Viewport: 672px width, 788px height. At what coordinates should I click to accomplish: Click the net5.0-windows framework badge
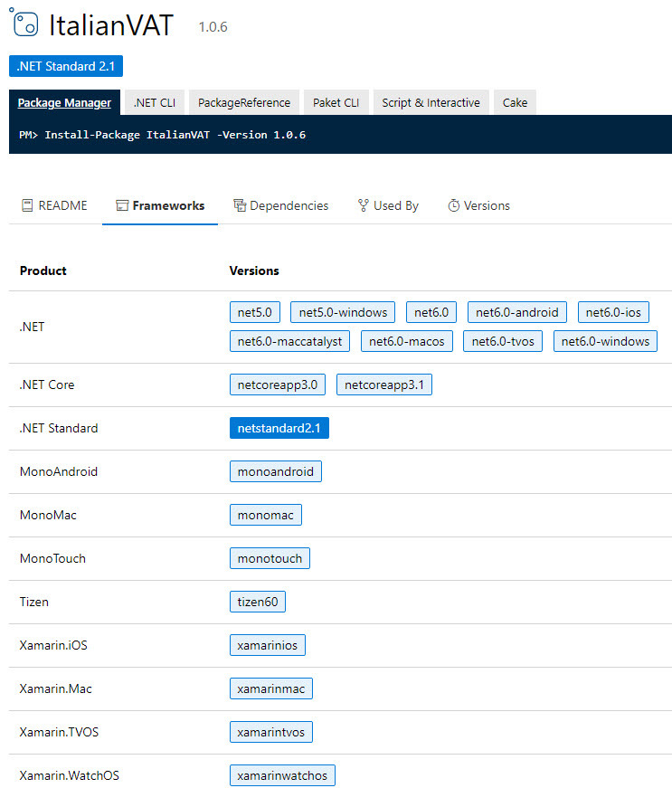point(343,312)
